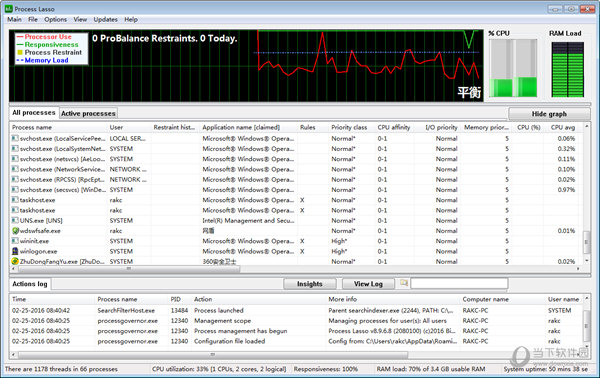Click in the actions log search field
The image size is (600, 378).
tap(459, 284)
